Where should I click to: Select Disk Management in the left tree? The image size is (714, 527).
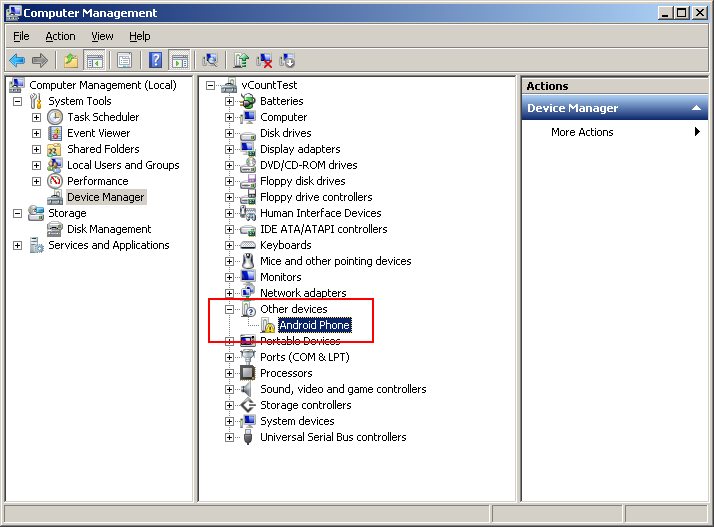pyautogui.click(x=109, y=229)
